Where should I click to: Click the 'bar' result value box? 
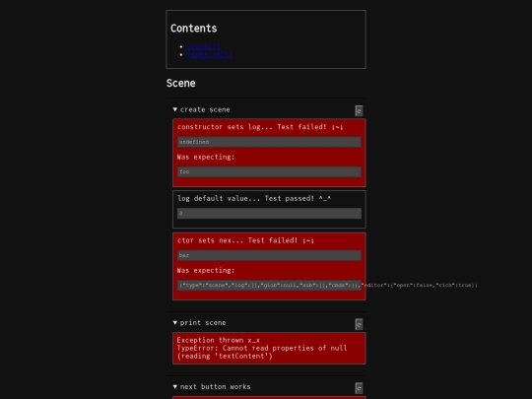click(269, 255)
